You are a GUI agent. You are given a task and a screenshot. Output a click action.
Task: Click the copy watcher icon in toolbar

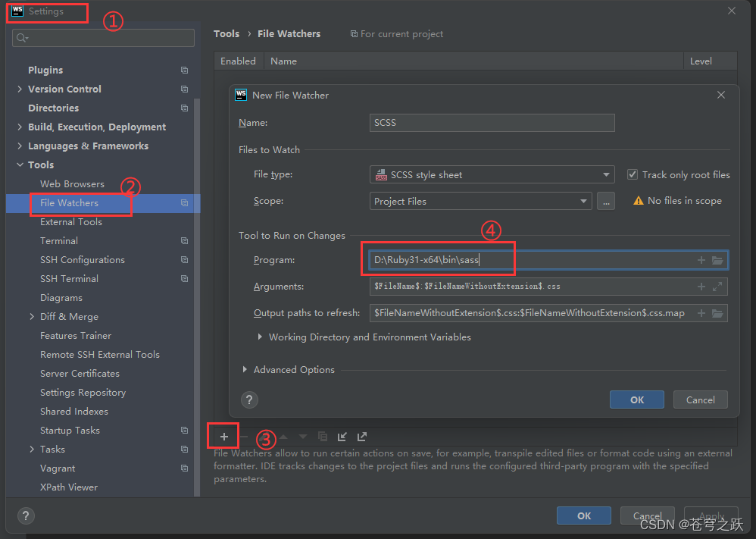pos(323,436)
